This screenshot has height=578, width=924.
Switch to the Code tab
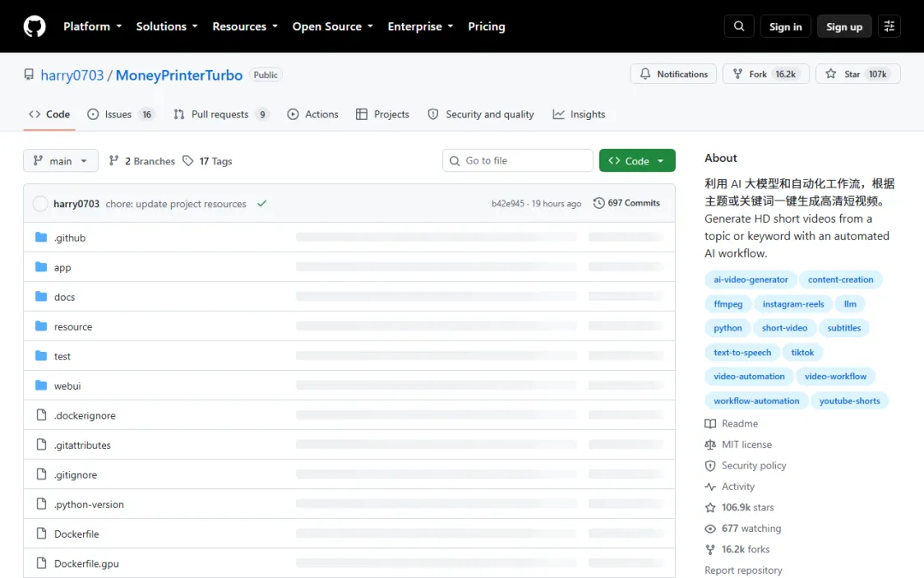[x=50, y=115]
